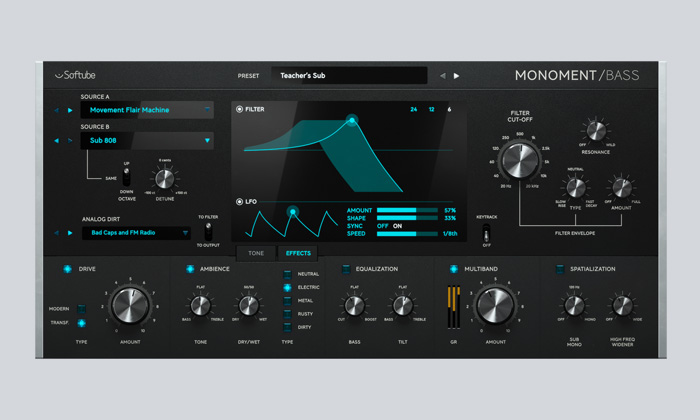
Task: Select Modern drive type
Action: coord(81,309)
